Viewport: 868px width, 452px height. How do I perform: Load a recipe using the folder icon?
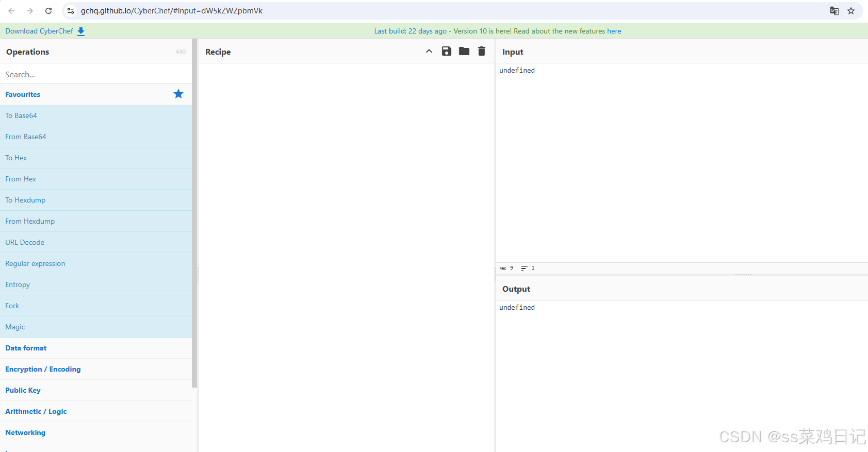[464, 51]
